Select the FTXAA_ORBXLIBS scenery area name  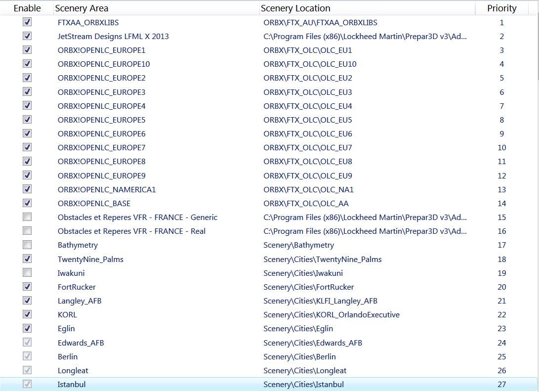click(88, 23)
